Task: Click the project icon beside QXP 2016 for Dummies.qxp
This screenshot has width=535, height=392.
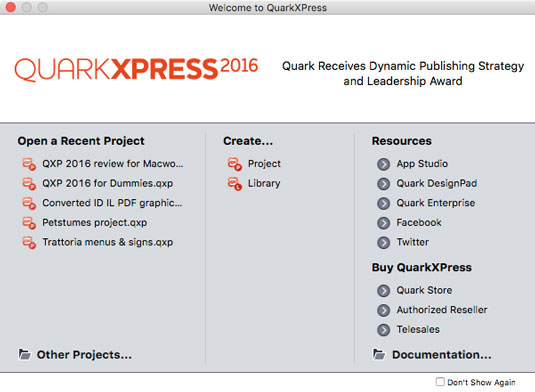Action: point(29,184)
